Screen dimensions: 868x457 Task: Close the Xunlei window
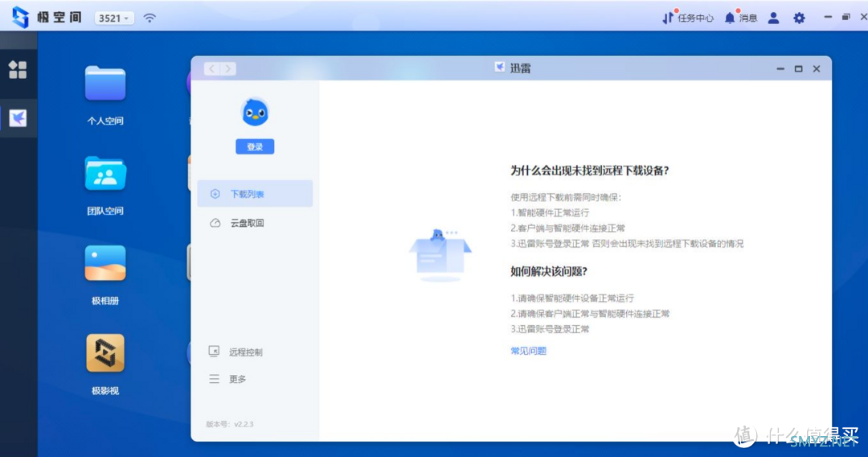[817, 68]
